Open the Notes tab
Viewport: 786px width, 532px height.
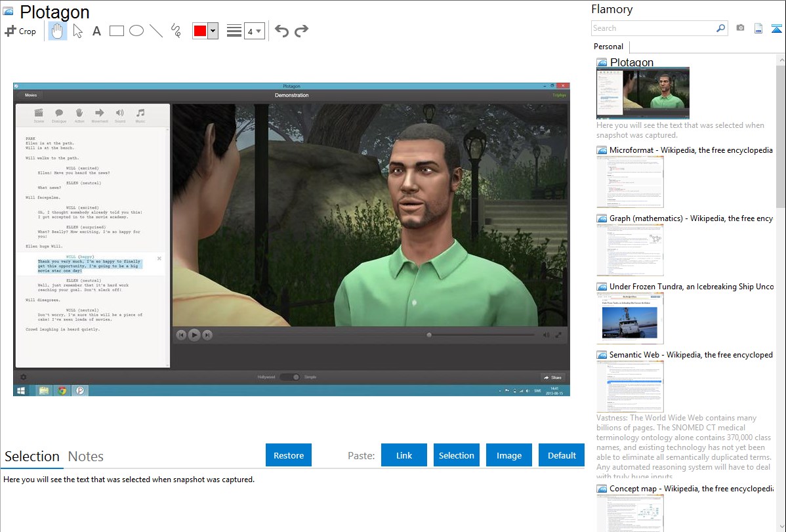coord(86,457)
